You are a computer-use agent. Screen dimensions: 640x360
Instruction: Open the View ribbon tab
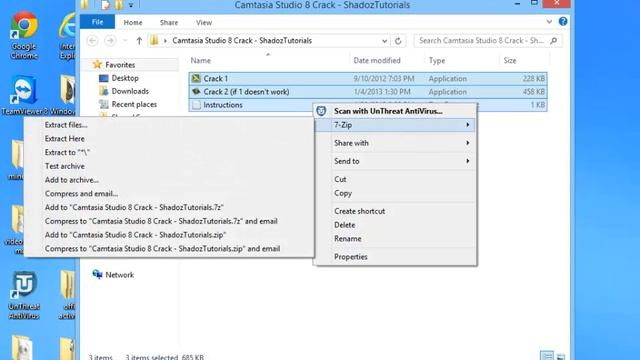coord(204,22)
